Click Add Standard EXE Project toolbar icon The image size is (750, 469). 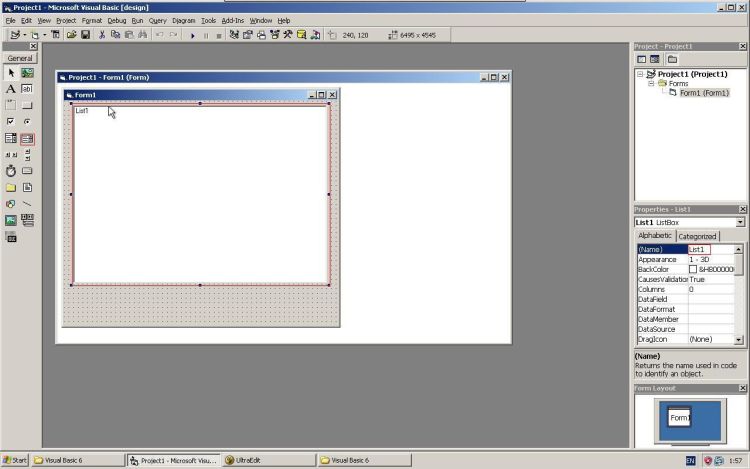coord(15,35)
